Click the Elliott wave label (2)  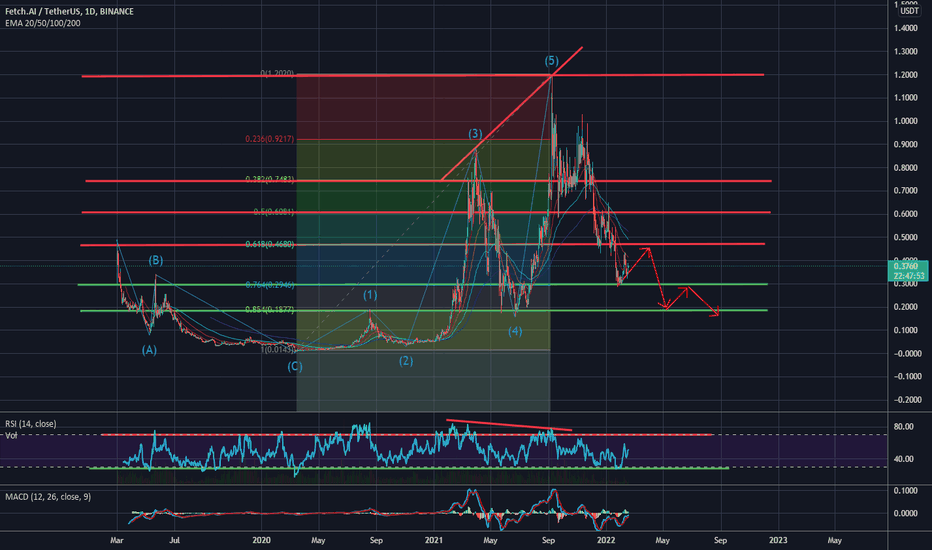[x=405, y=361]
